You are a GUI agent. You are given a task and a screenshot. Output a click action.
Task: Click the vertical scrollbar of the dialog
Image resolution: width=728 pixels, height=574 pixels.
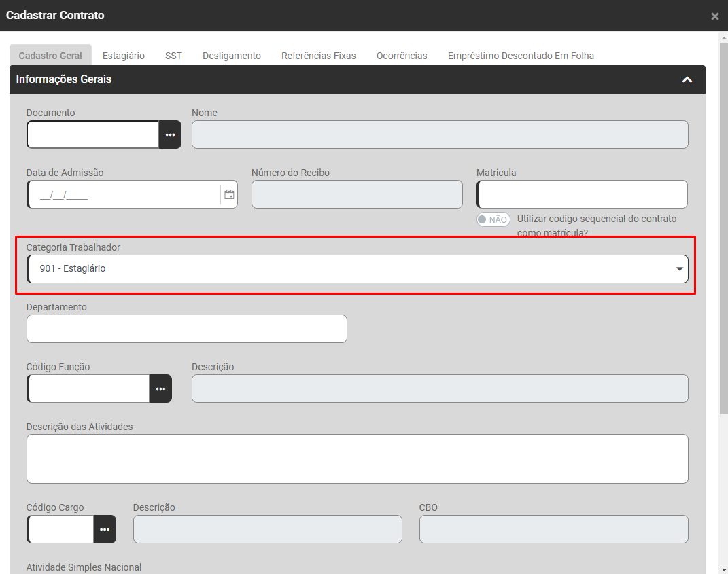coord(723,224)
